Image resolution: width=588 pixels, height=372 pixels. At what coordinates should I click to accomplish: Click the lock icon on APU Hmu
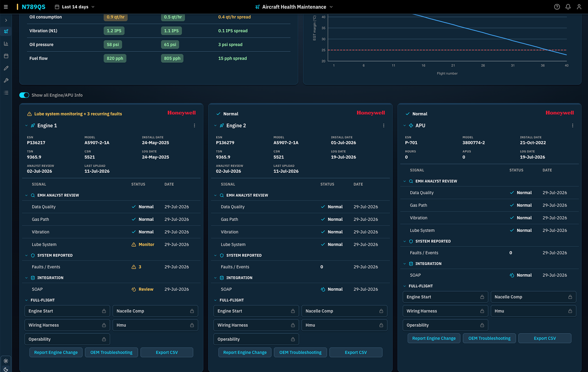(x=570, y=311)
